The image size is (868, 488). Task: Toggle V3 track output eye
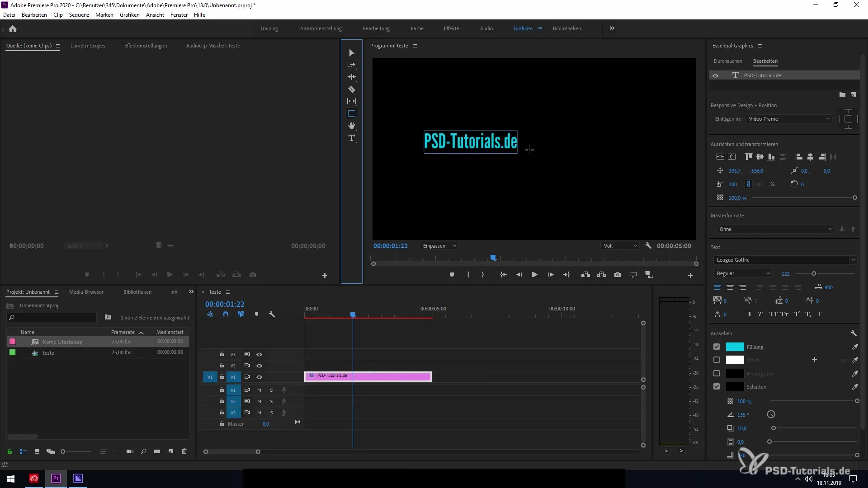(x=259, y=354)
